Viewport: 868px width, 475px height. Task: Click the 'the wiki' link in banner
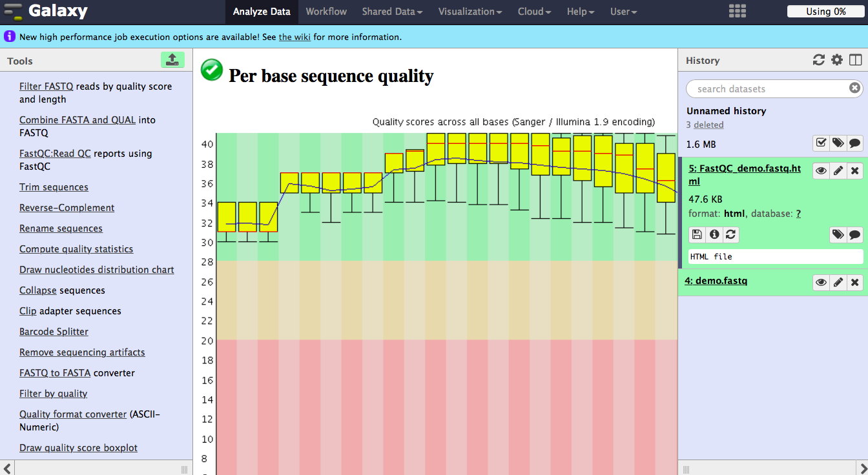294,37
